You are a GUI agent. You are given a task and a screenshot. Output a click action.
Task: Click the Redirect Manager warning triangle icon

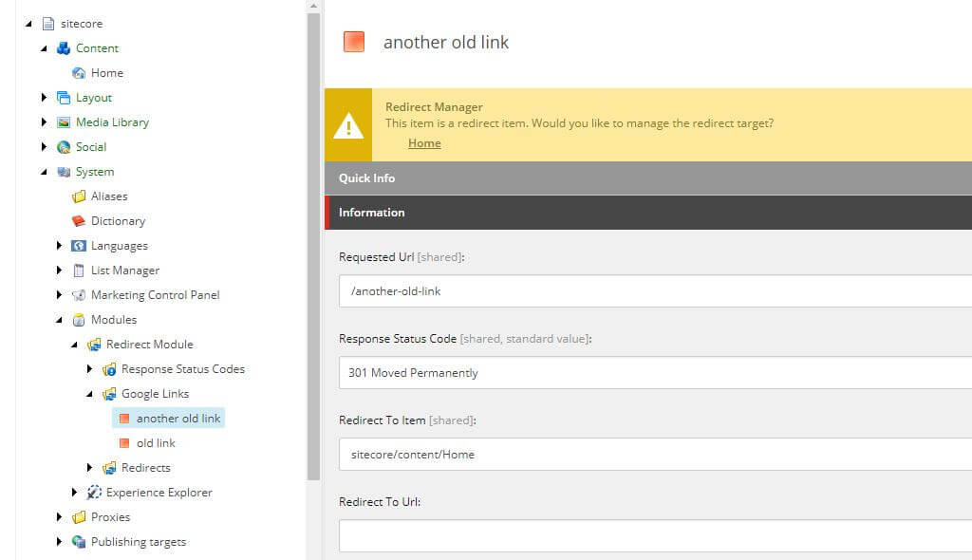click(x=348, y=125)
